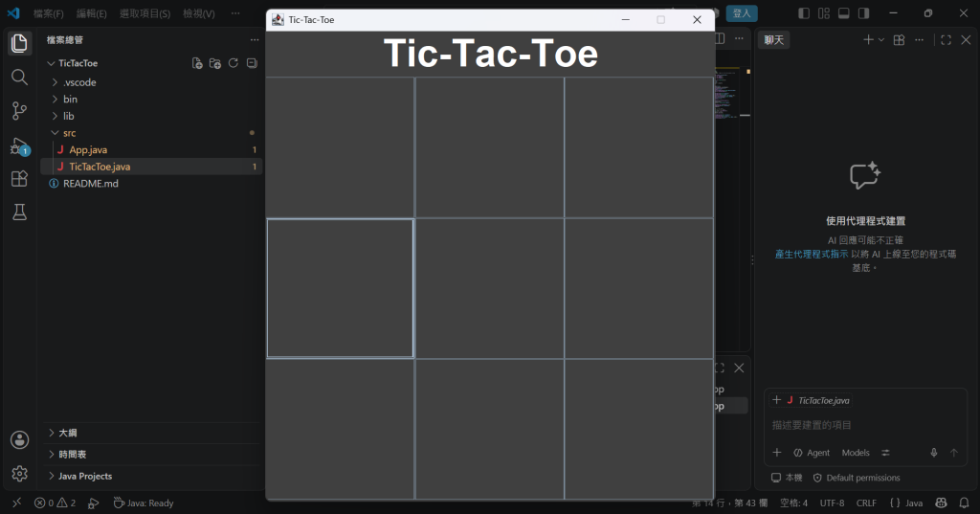Open App.java in explorer
The height and width of the screenshot is (514, 980).
point(151,150)
